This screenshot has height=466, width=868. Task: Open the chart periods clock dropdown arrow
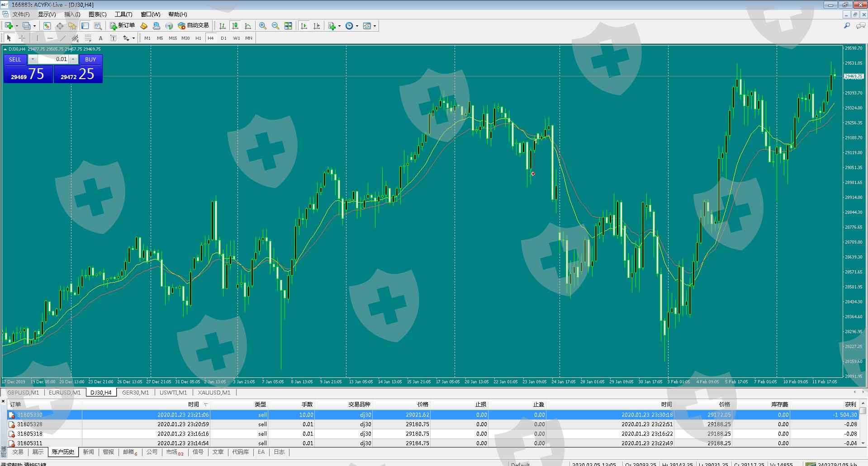pyautogui.click(x=357, y=26)
